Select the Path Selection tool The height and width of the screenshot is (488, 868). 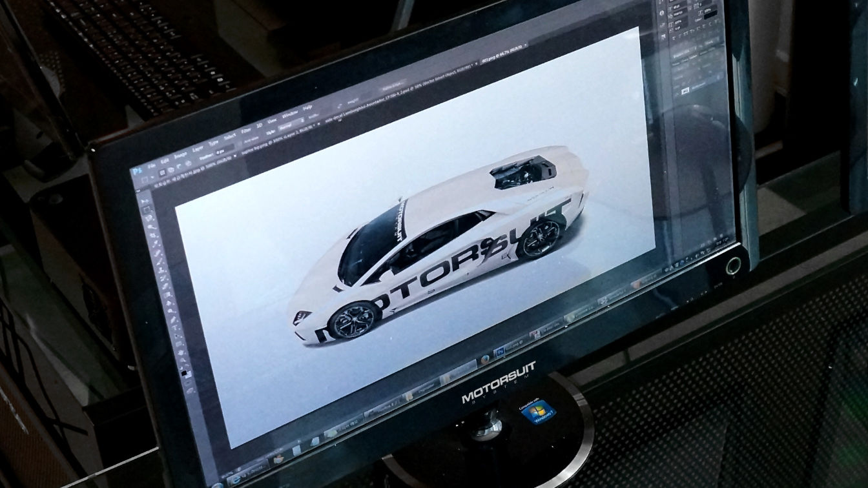(x=176, y=336)
